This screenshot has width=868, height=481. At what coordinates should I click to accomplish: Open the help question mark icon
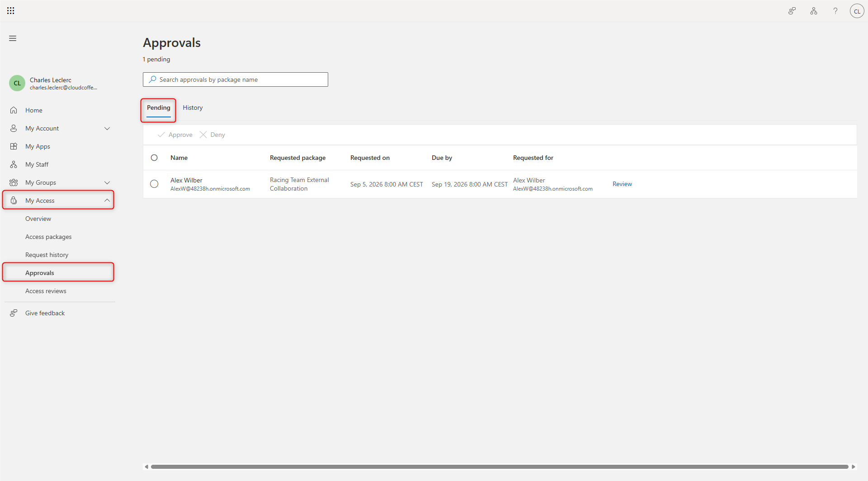(835, 11)
